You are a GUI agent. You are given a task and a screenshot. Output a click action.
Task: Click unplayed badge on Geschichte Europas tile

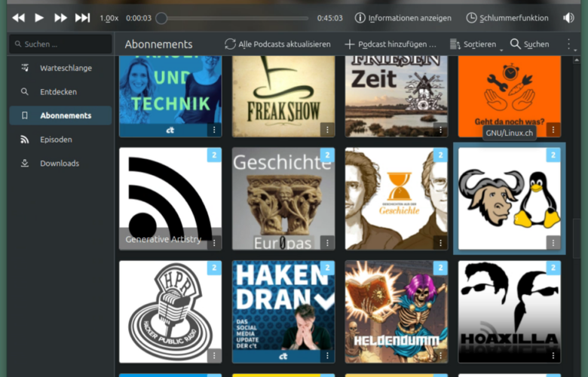[327, 155]
